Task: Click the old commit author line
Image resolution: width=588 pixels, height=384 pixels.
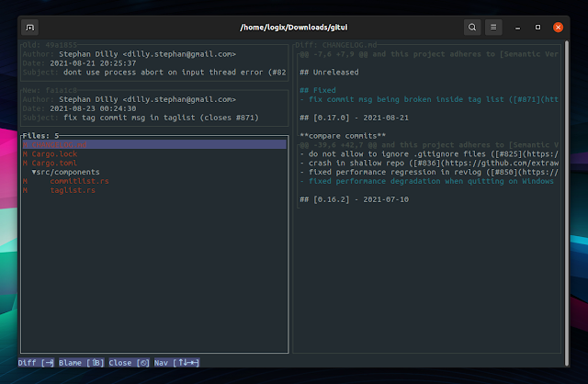Action: tap(129, 53)
